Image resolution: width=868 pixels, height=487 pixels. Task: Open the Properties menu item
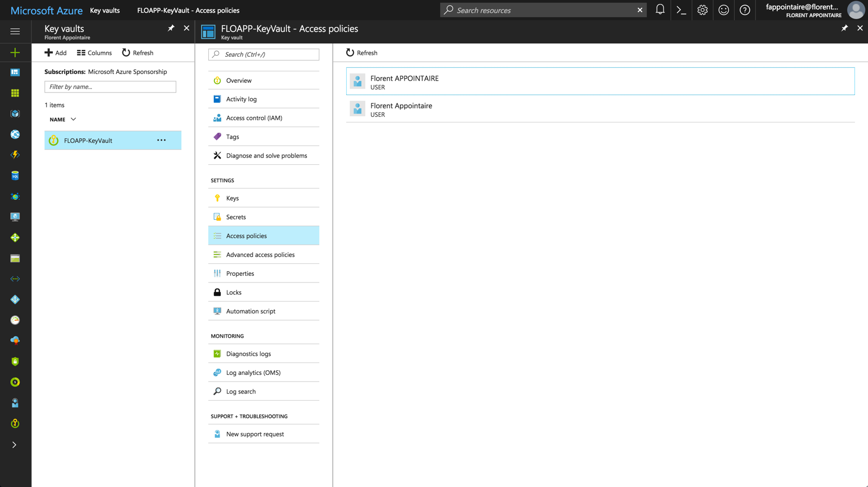pyautogui.click(x=263, y=273)
